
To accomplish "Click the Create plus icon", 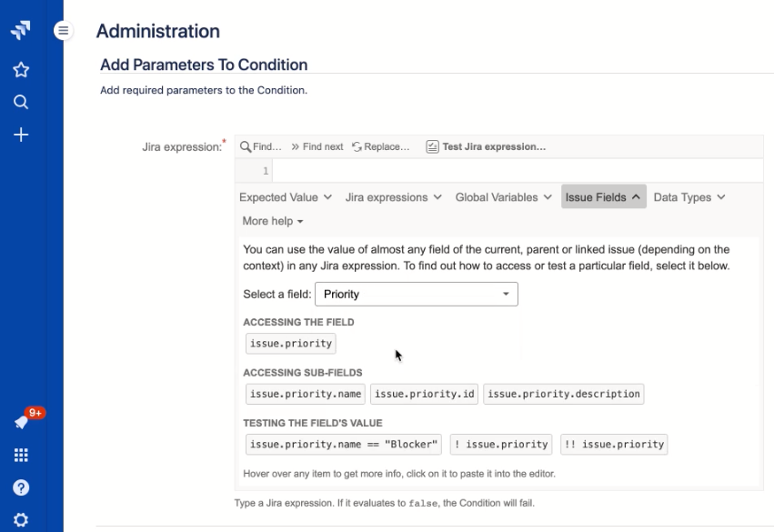I will (x=21, y=135).
